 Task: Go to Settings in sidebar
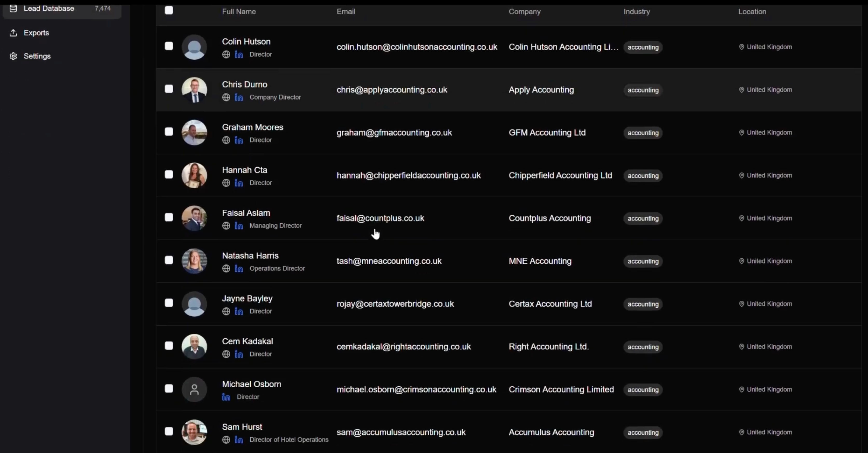tap(37, 56)
